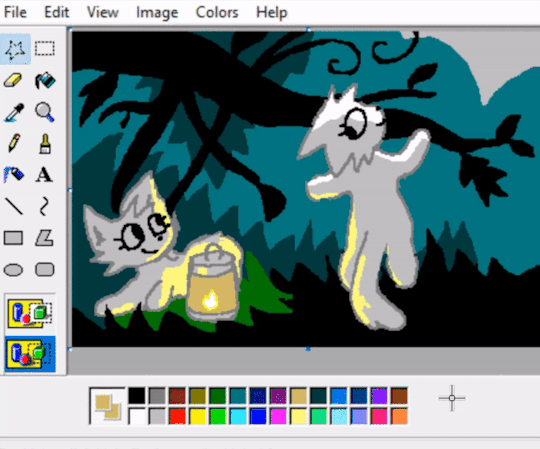Open the Help menu

(272, 13)
